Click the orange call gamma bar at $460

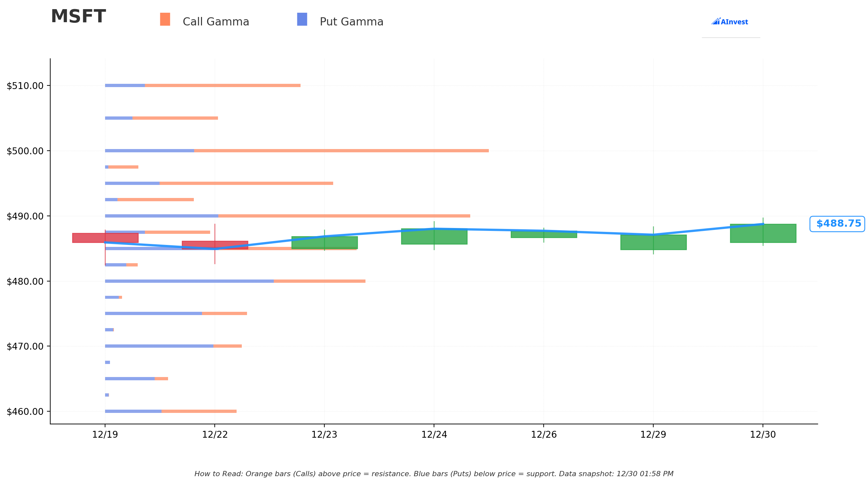pos(199,411)
